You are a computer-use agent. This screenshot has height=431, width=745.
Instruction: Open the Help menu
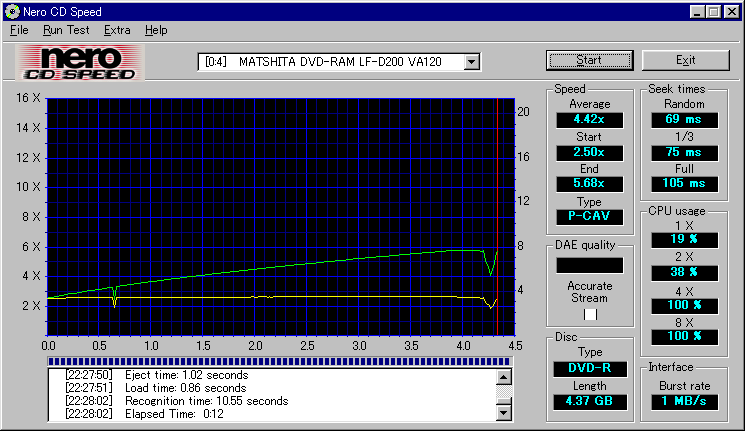pyautogui.click(x=156, y=30)
